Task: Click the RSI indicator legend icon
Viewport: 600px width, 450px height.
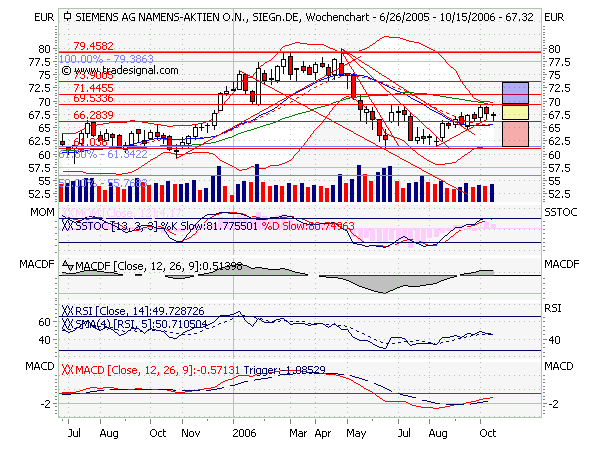Action: point(67,311)
